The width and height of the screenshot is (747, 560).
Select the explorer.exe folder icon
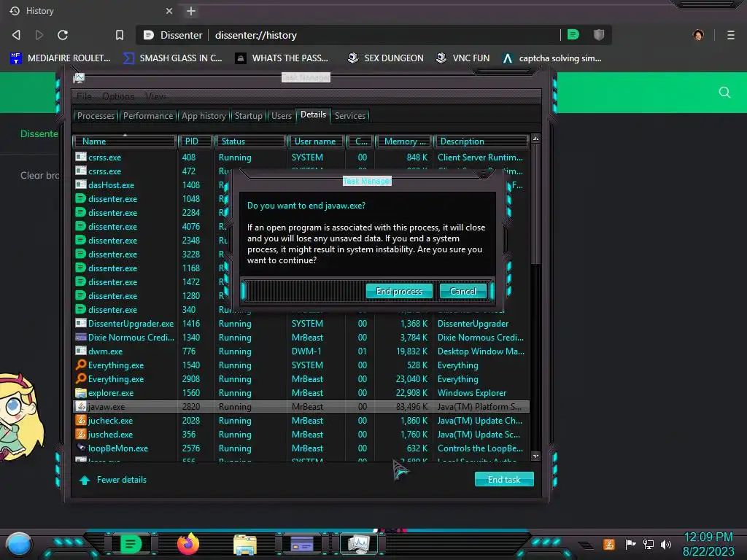point(81,392)
